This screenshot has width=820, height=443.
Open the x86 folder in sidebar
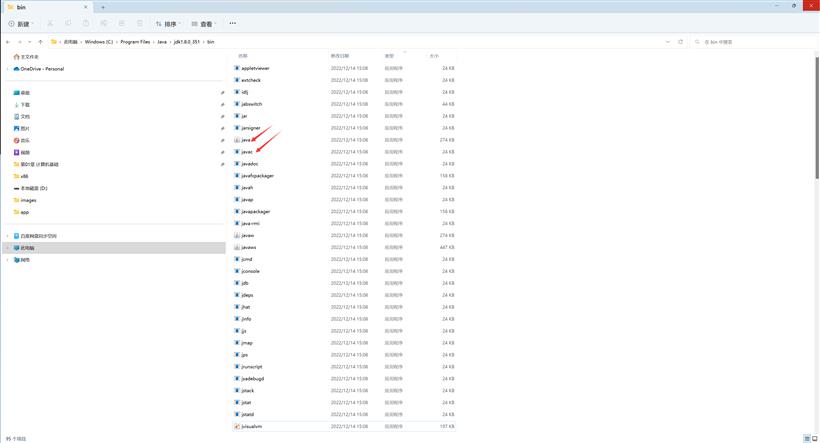(x=21, y=176)
